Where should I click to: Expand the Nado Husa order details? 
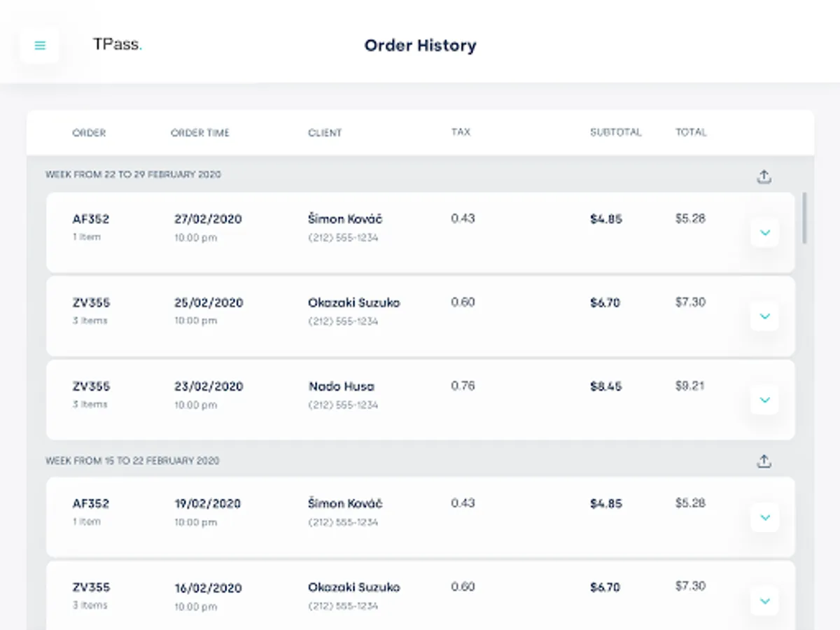click(764, 400)
